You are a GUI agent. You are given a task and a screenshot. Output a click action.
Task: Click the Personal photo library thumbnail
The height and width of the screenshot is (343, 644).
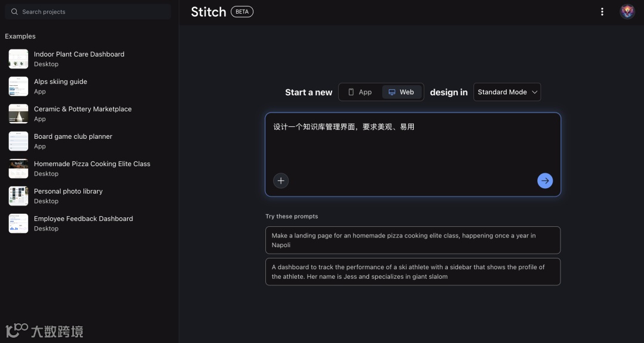pyautogui.click(x=18, y=196)
